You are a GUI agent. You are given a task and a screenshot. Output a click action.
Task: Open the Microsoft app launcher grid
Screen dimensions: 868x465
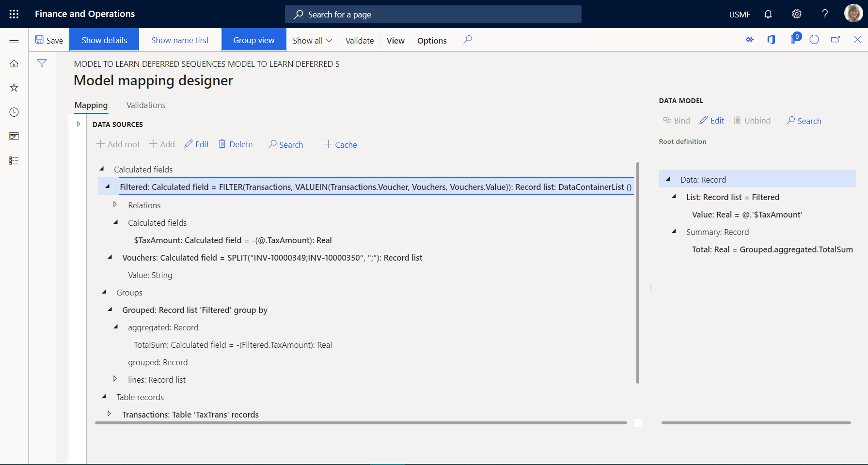(13, 14)
